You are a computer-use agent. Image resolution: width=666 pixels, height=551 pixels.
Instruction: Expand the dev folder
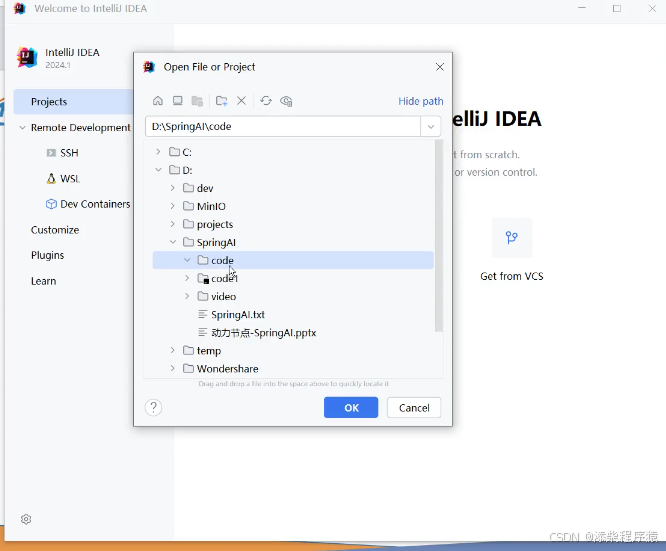click(x=172, y=188)
